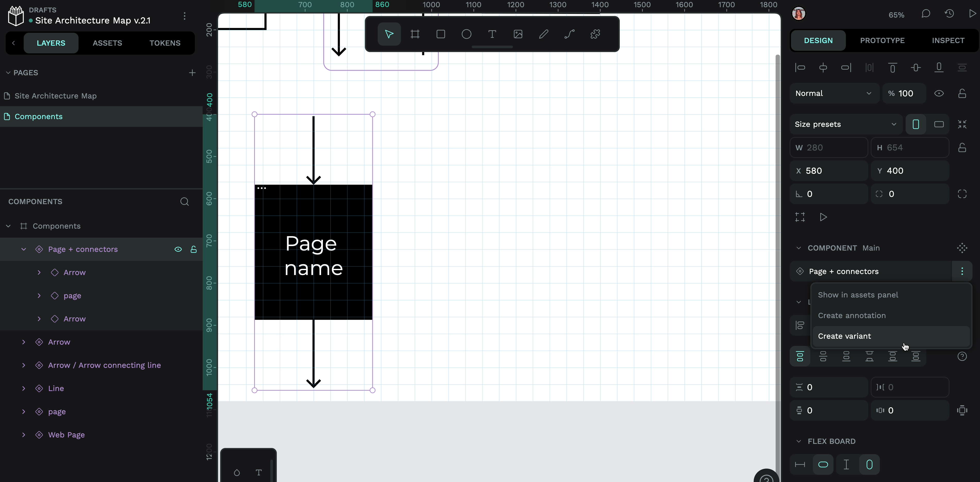
Task: Open the Size presets dropdown
Action: click(x=845, y=124)
